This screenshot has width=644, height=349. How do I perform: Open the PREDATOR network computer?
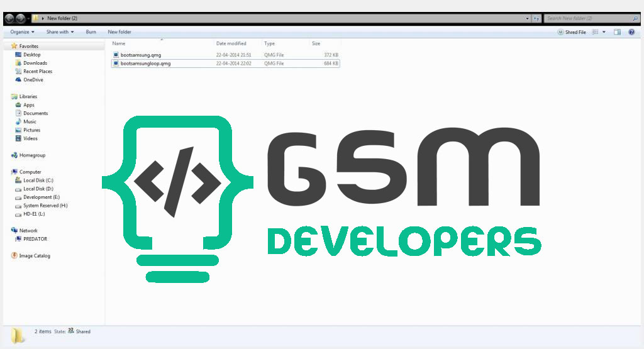[x=35, y=239]
